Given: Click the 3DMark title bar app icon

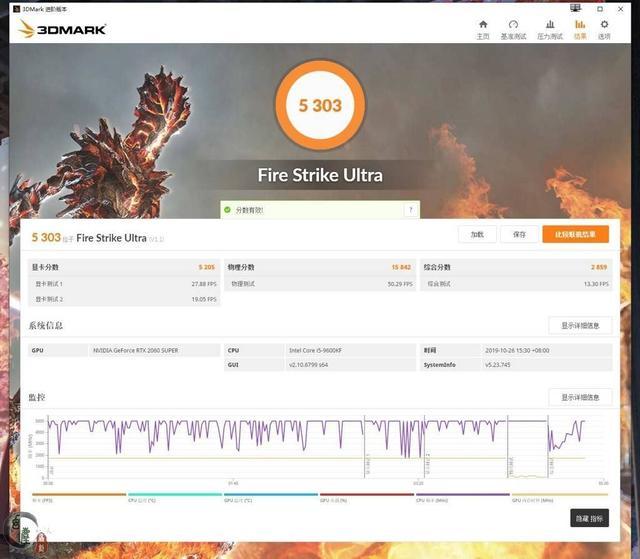Looking at the screenshot, I should (x=16, y=9).
